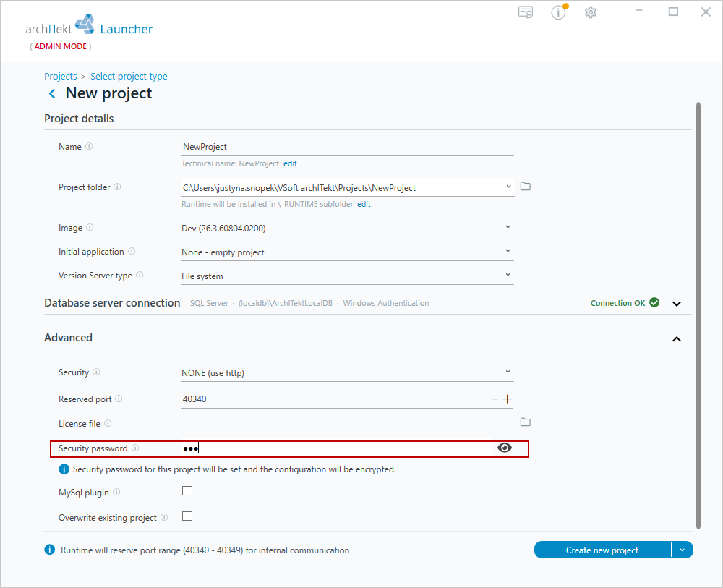Viewport: 723px width, 588px height.
Task: Browse for Project folder location
Action: pos(525,187)
